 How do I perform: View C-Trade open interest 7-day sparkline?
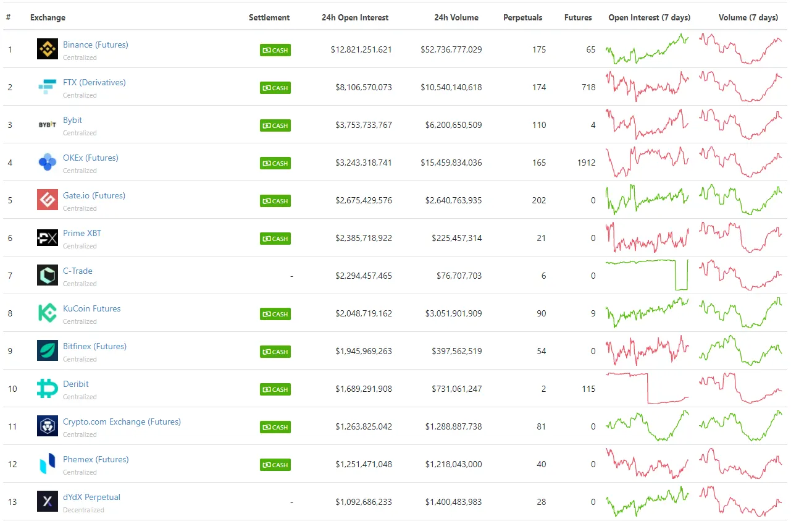pyautogui.click(x=647, y=275)
